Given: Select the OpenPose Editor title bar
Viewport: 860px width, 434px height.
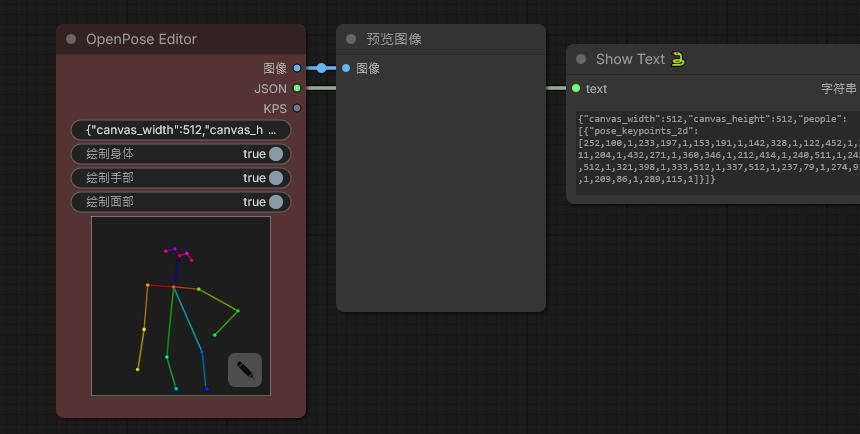Looking at the screenshot, I should click(181, 39).
